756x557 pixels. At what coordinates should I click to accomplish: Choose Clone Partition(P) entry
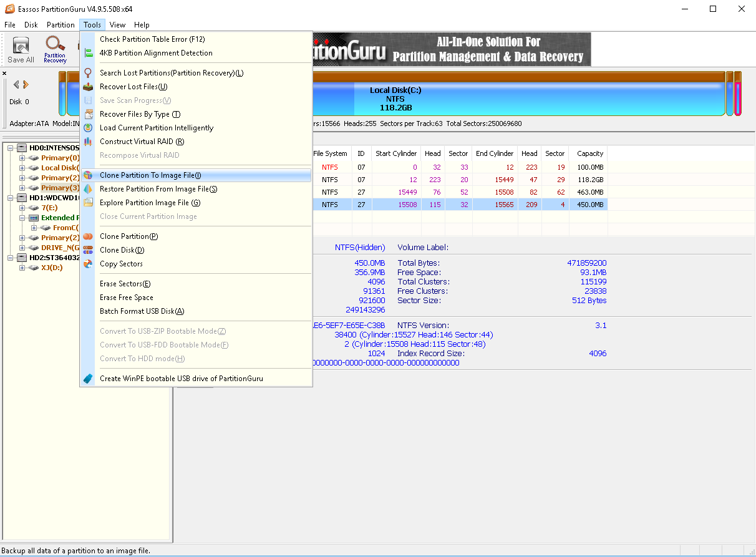click(x=196, y=236)
